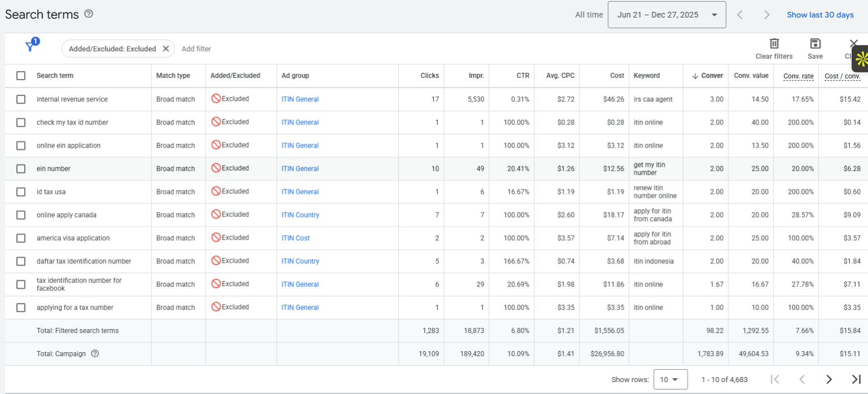Open ITIN Cost ad group link
The image size is (868, 394).
click(296, 239)
